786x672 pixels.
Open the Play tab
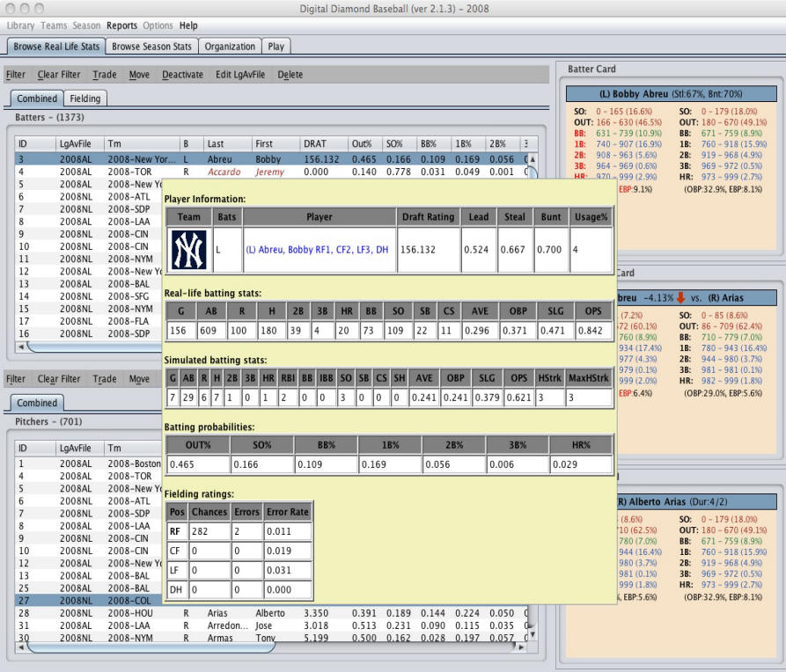coord(275,47)
